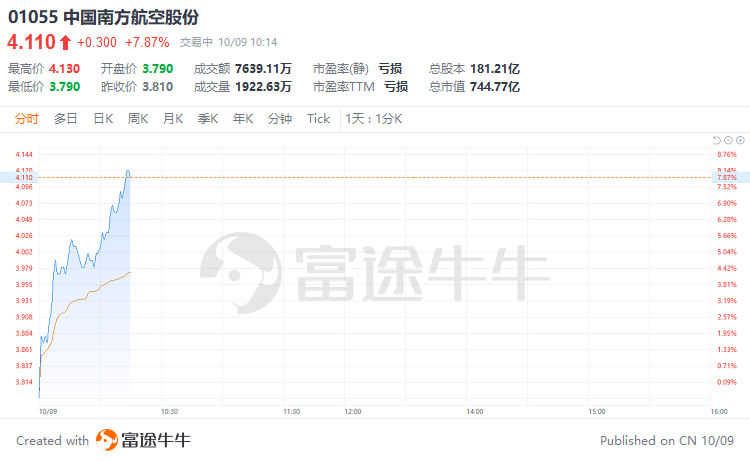Image resolution: width=750 pixels, height=461 pixels.
Task: Click the Created with 富途牛牛 footer text
Action: click(x=103, y=440)
